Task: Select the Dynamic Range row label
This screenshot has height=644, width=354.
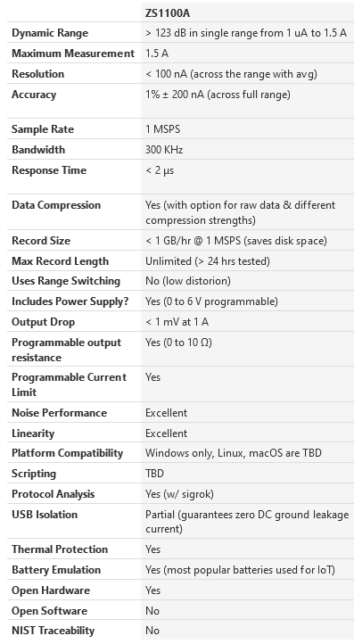Action: (x=50, y=33)
